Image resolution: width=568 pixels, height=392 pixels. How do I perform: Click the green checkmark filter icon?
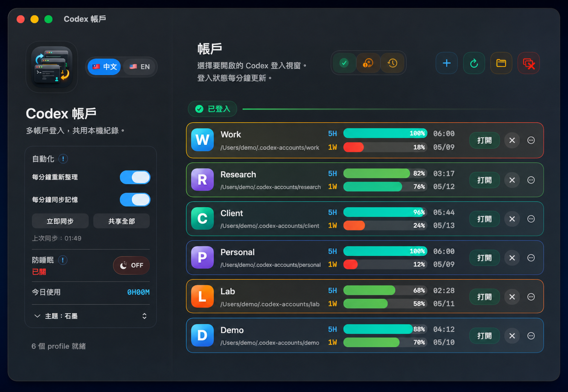coord(344,63)
